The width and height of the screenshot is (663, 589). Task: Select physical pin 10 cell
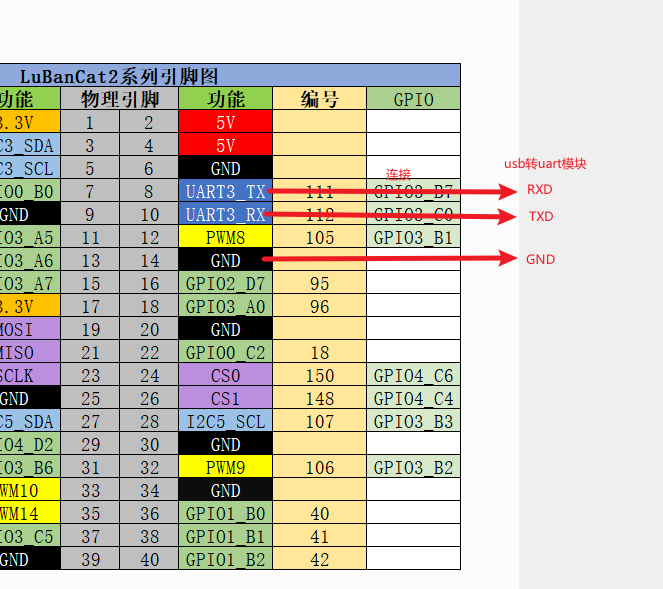(149, 214)
